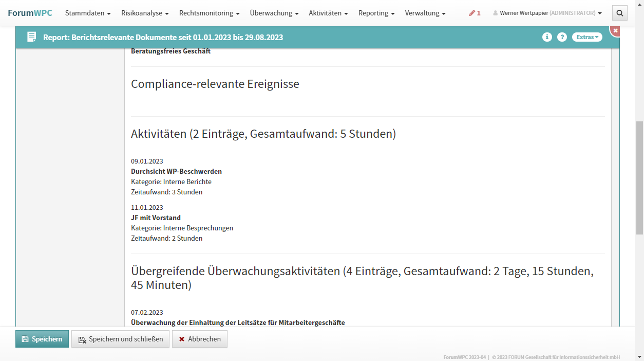
Task: Click Speichern und schließen button
Action: [x=120, y=339]
